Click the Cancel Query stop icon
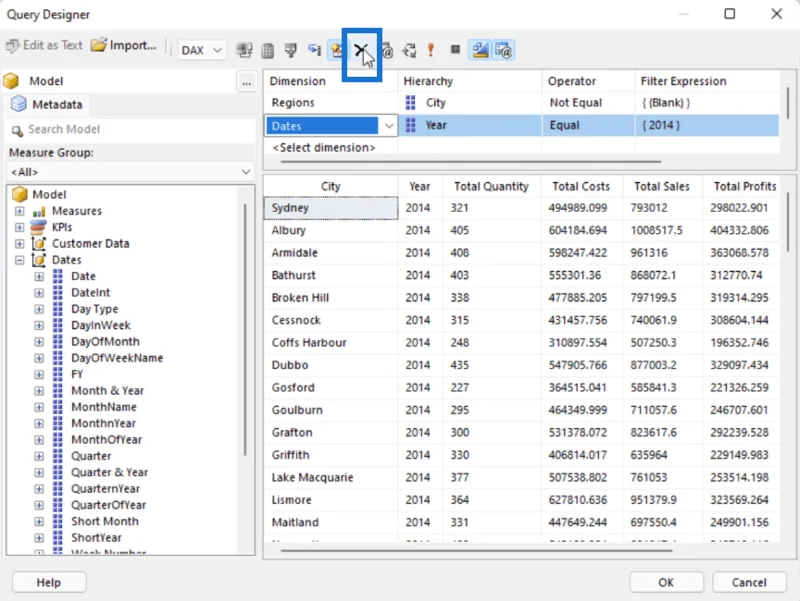The width and height of the screenshot is (800, 601). coord(455,49)
